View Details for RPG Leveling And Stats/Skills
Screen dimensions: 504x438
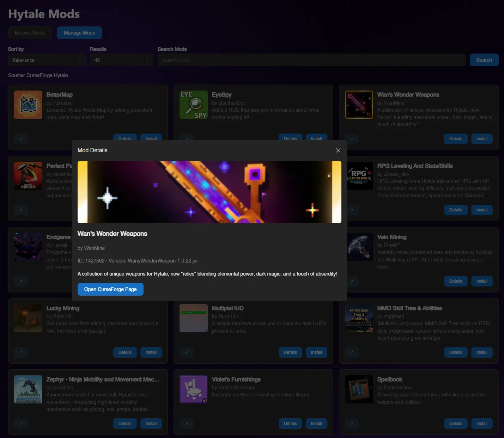(456, 210)
